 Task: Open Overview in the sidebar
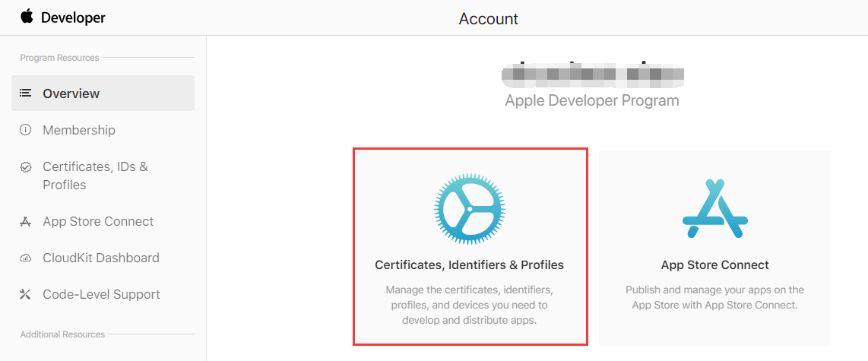click(71, 93)
